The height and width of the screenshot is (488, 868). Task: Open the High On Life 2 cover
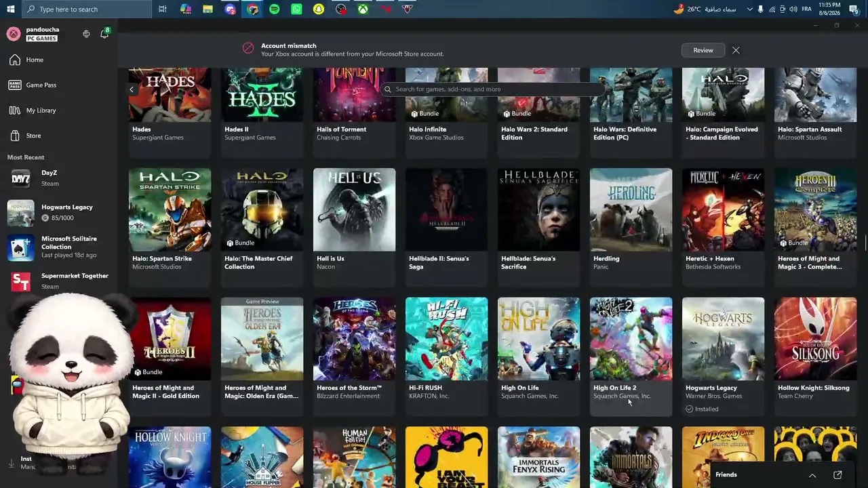point(631,339)
